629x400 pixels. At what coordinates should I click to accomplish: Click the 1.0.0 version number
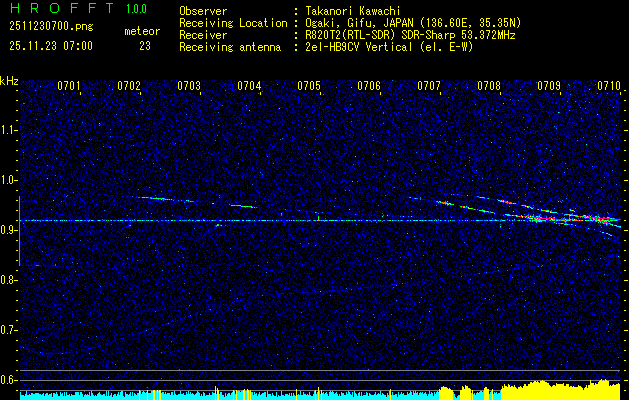coord(136,9)
